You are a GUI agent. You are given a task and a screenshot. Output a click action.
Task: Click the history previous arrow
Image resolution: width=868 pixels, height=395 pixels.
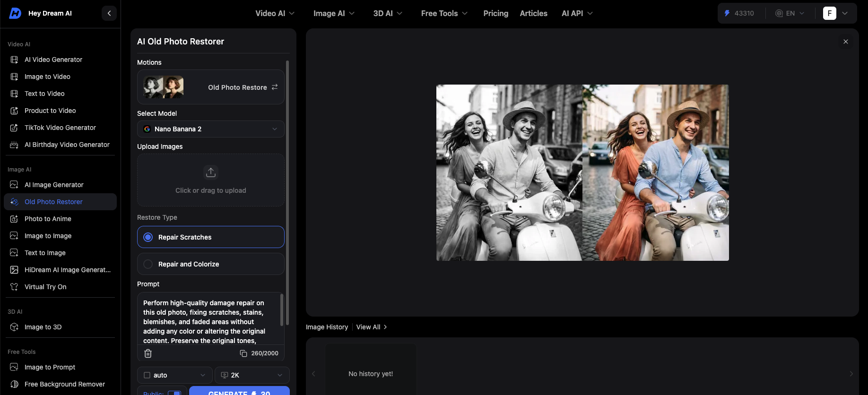pos(313,374)
